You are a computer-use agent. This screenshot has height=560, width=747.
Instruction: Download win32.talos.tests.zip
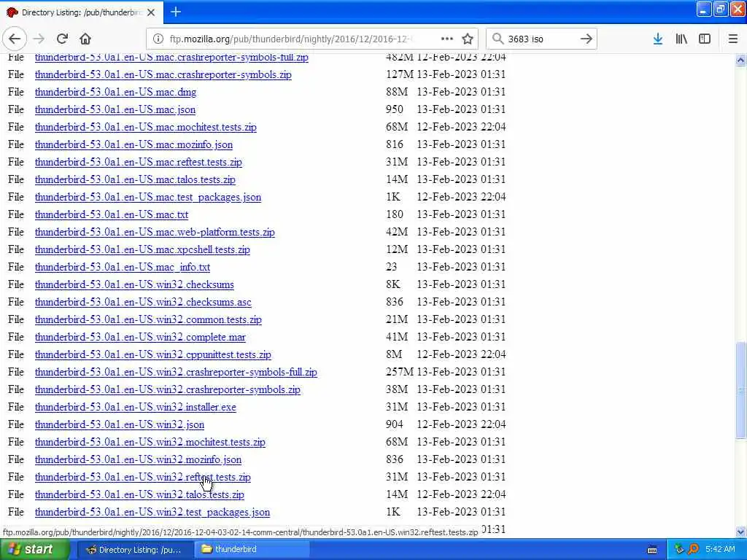coord(139,495)
